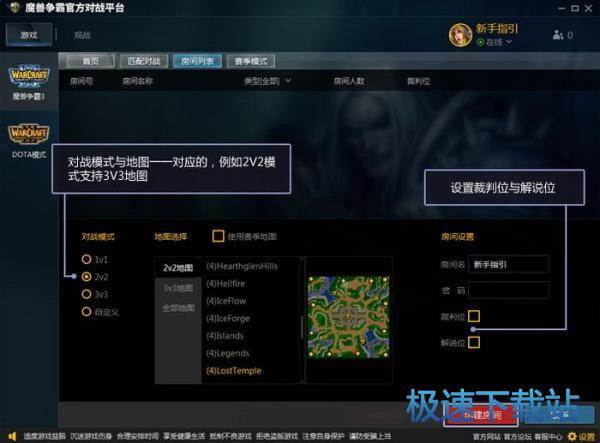Open the 官方论坛 link
Viewport: 600px width, 443px height.
[x=517, y=436]
